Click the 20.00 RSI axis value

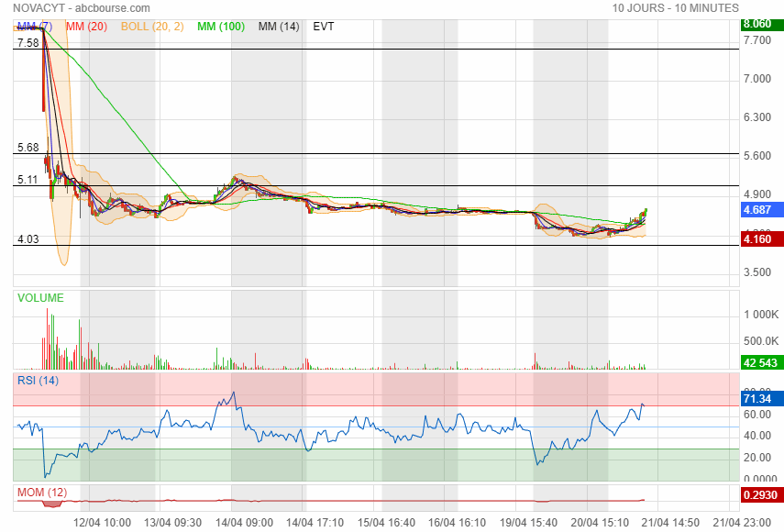pos(757,457)
